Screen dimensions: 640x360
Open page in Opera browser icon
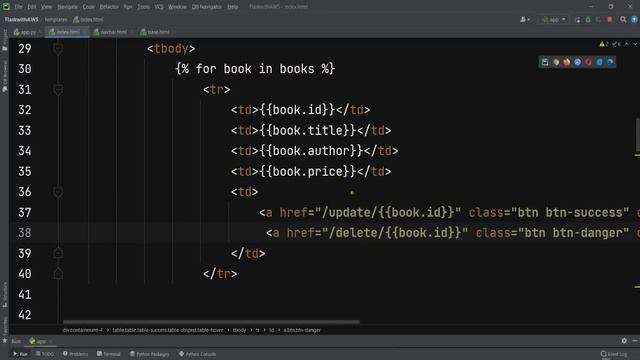(x=589, y=62)
